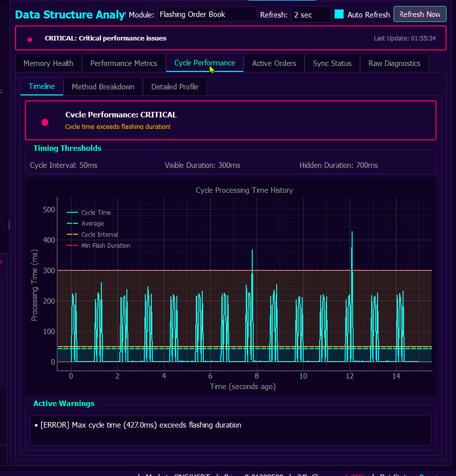This screenshot has width=456, height=476.
Task: View the Raw Diagnostics tab
Action: (394, 63)
